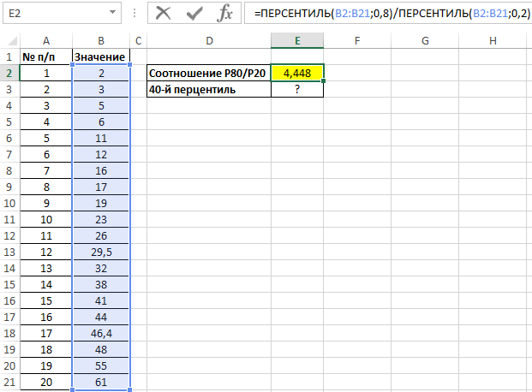532x392 pixels.
Task: Select the 'Соотношение P80/P20' label cell
Action: click(208, 73)
